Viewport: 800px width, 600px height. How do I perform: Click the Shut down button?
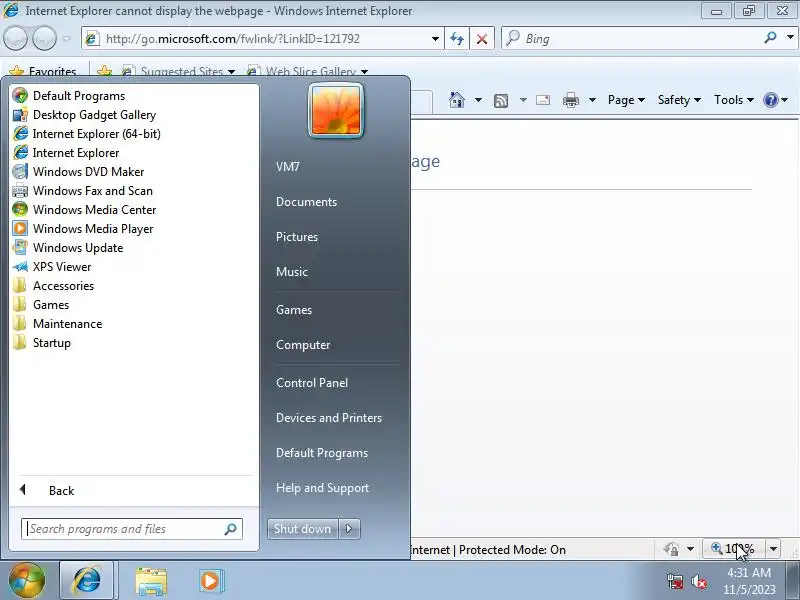[302, 529]
